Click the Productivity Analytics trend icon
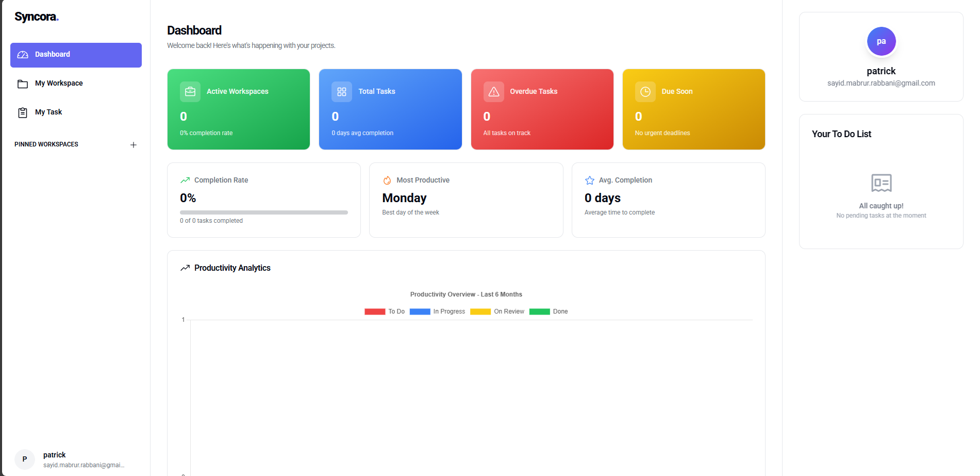Image resolution: width=980 pixels, height=476 pixels. click(185, 268)
